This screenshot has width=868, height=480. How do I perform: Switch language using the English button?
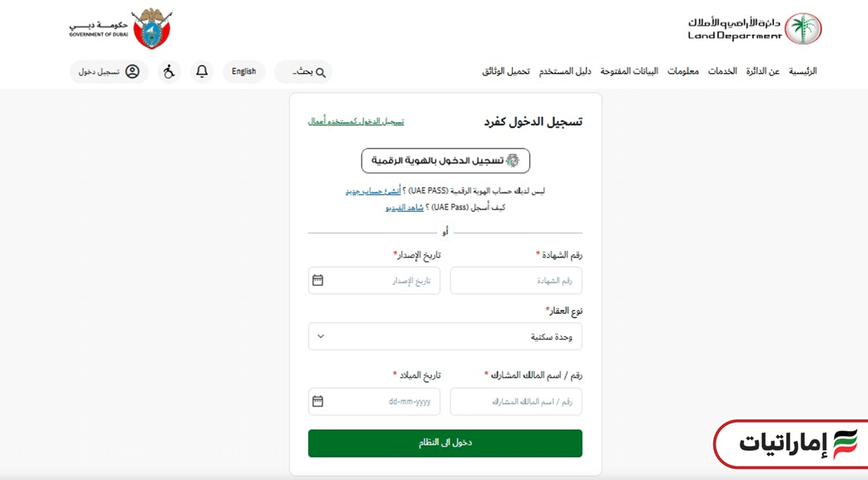(x=244, y=71)
